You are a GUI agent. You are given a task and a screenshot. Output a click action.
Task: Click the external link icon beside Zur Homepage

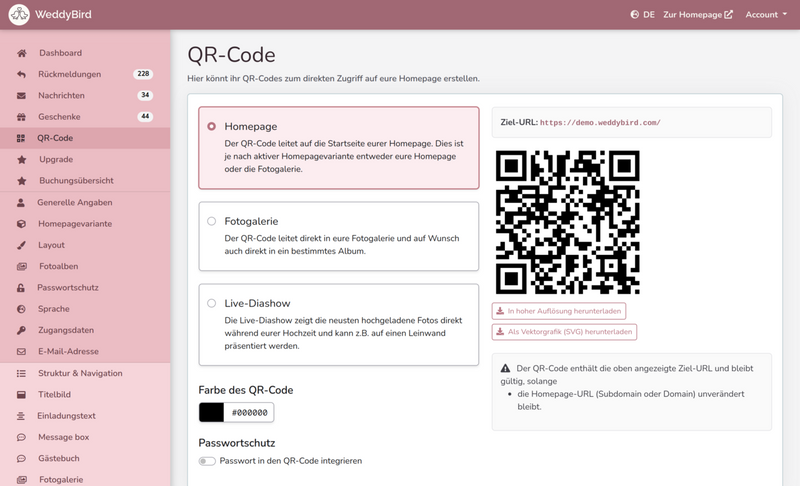pos(729,14)
